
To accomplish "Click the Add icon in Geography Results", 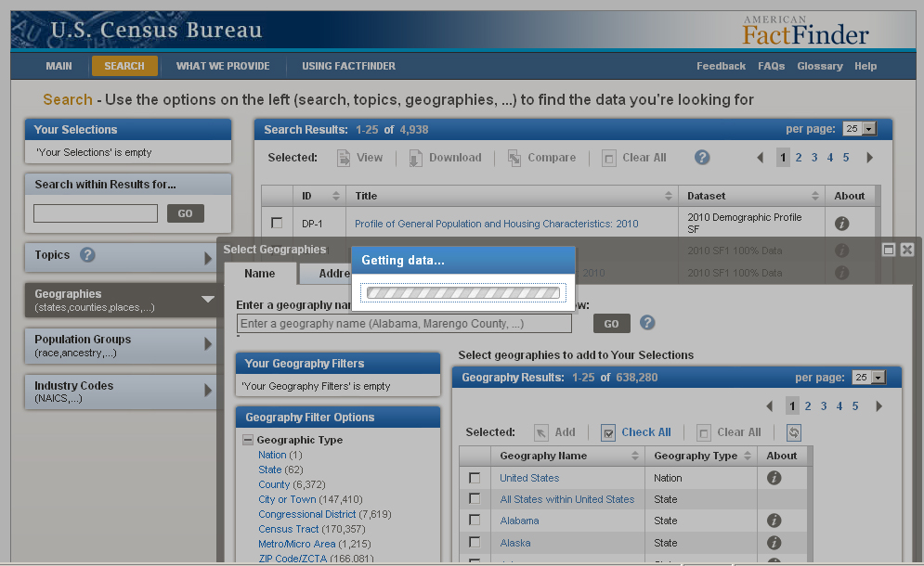I will [x=541, y=432].
